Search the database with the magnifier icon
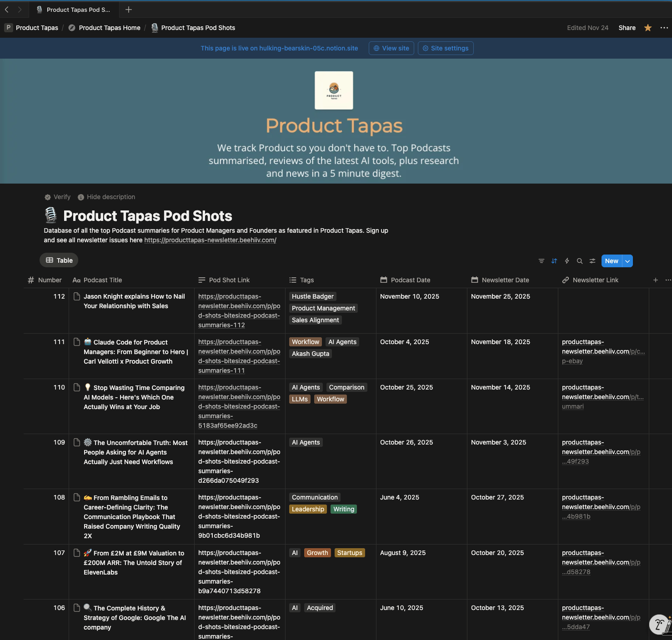 (580, 261)
